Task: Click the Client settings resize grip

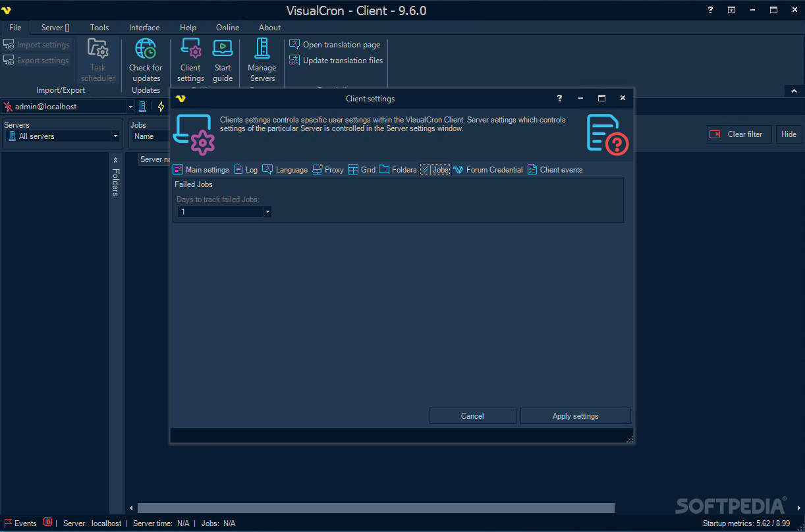Action: coord(629,439)
